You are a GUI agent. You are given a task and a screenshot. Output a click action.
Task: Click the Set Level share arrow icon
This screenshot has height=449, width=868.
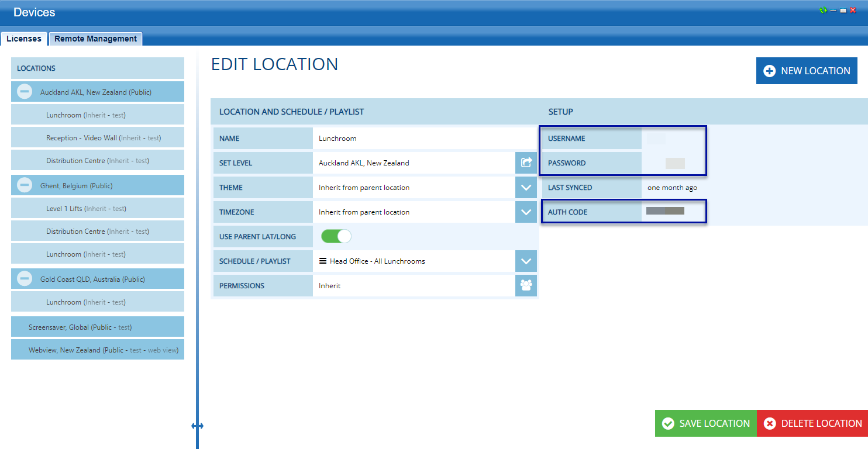526,163
